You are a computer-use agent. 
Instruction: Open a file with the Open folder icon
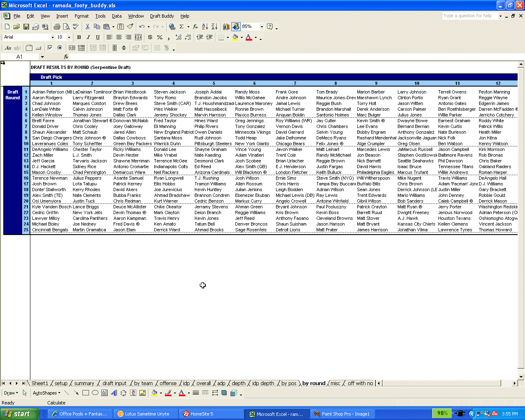[16, 27]
